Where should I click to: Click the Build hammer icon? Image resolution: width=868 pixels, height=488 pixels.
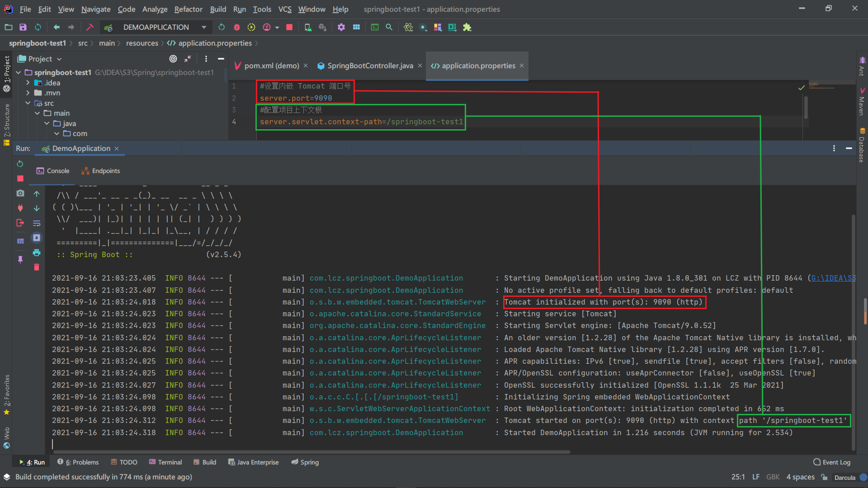coord(90,27)
